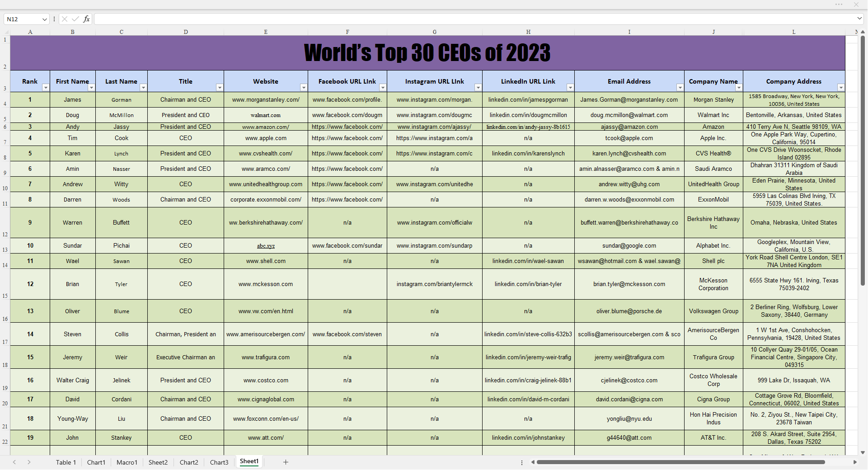Select the active Sheet1 tab

point(249,461)
